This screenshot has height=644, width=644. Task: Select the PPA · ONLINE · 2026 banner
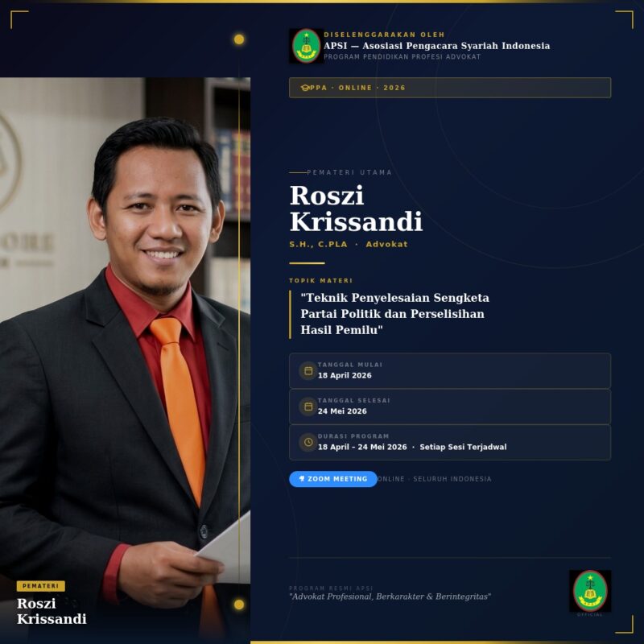pyautogui.click(x=450, y=88)
